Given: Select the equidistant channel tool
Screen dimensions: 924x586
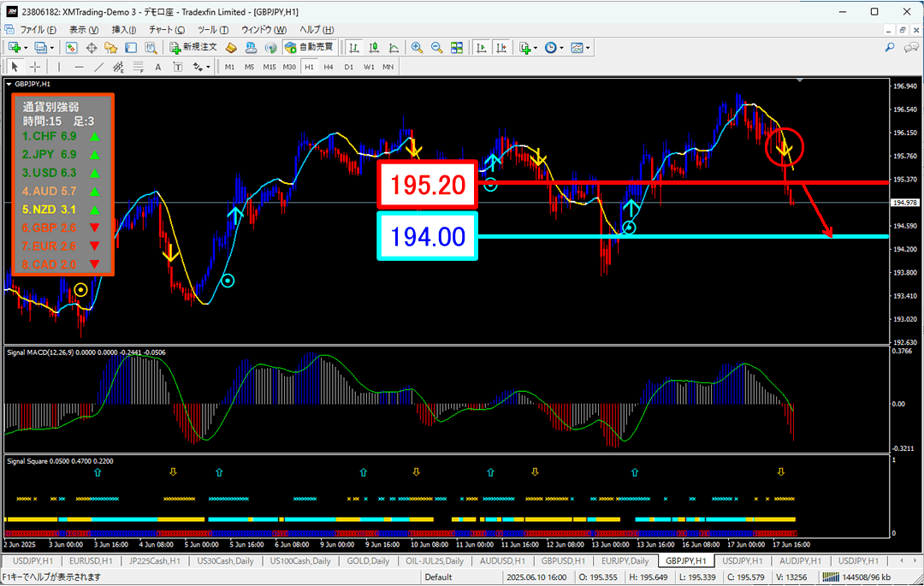Looking at the screenshot, I should 118,67.
